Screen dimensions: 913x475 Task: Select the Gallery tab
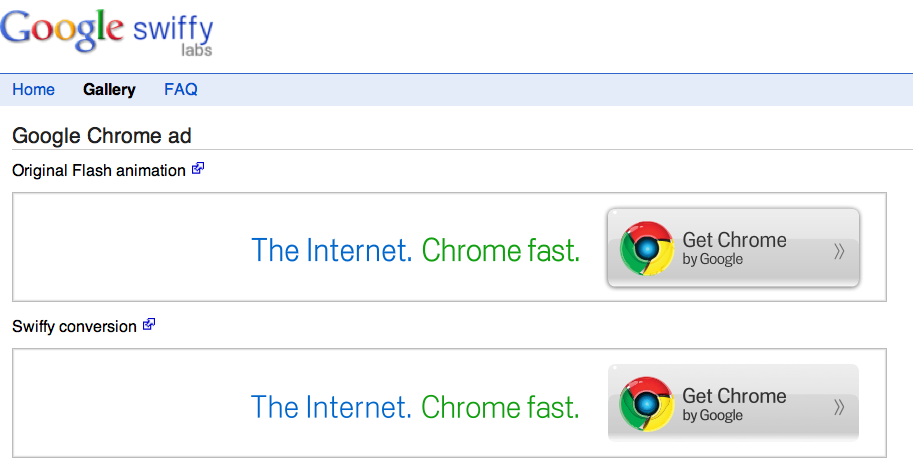[109, 89]
